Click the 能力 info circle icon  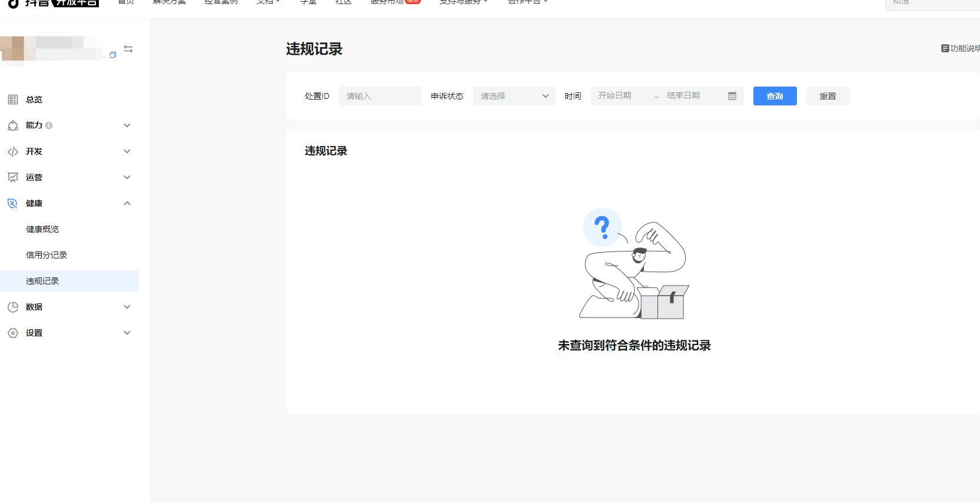point(49,125)
